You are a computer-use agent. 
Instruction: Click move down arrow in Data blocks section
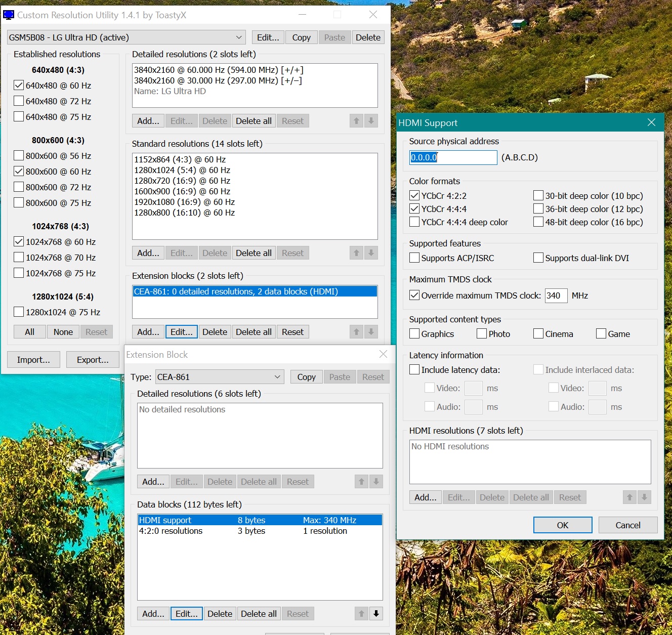coord(376,614)
